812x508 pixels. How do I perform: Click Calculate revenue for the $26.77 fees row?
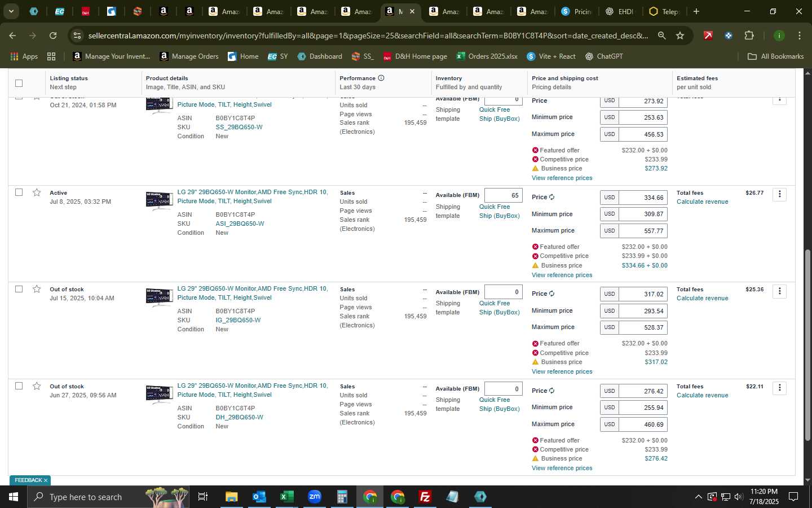point(702,202)
